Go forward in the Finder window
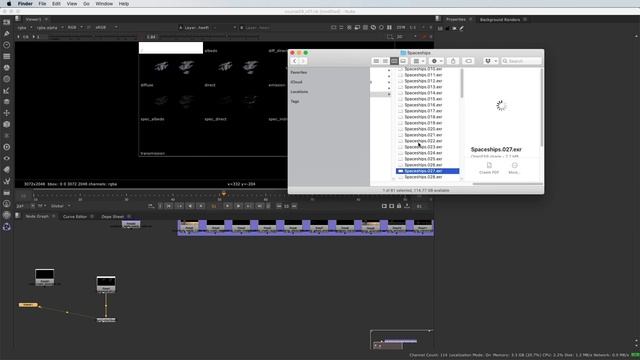This screenshot has width=640, height=360. pos(303,61)
